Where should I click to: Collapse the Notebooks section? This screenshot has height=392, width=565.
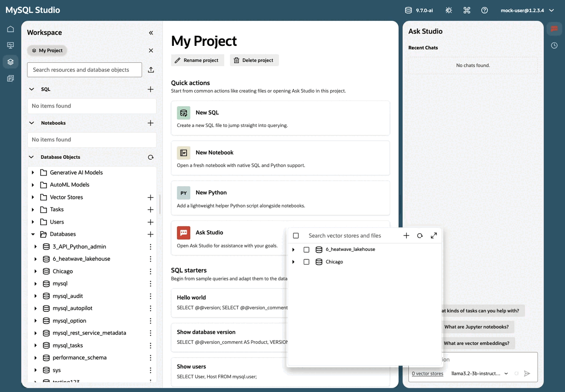pyautogui.click(x=31, y=123)
